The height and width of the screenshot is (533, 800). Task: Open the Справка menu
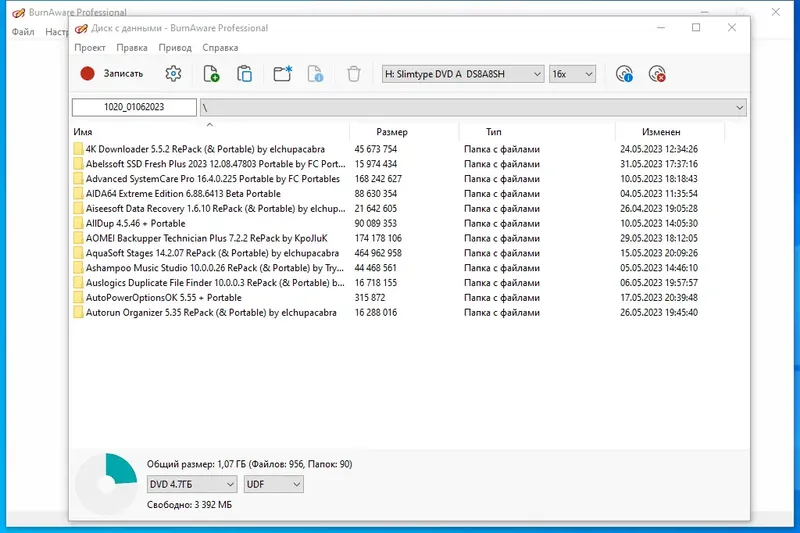220,47
